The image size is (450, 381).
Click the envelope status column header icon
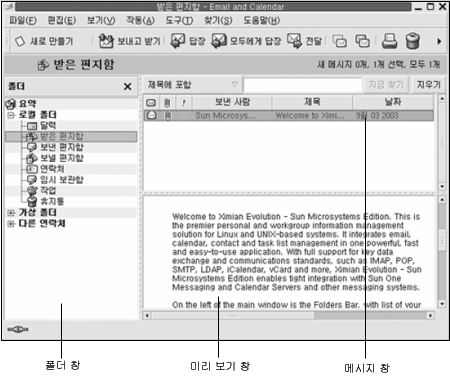pos(151,103)
